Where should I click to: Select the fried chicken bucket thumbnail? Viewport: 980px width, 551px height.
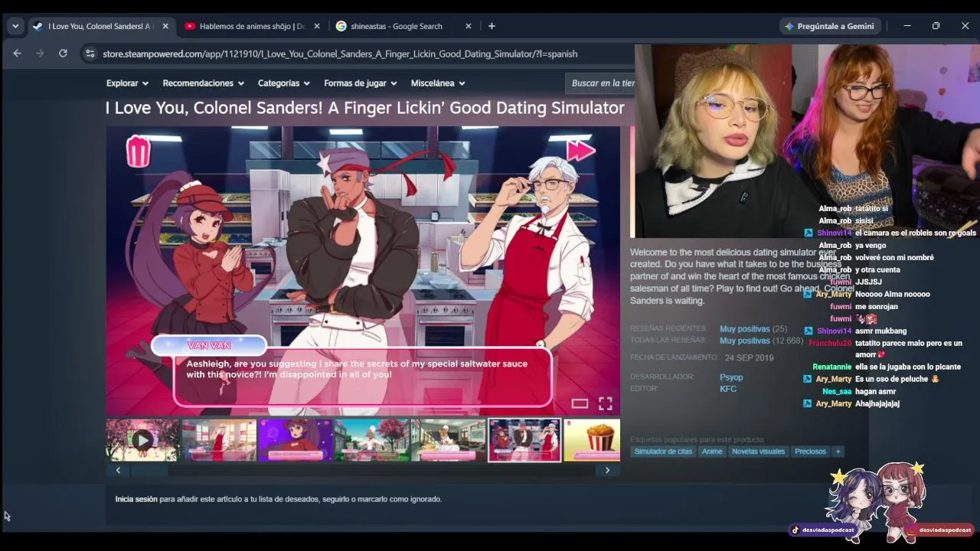point(592,440)
